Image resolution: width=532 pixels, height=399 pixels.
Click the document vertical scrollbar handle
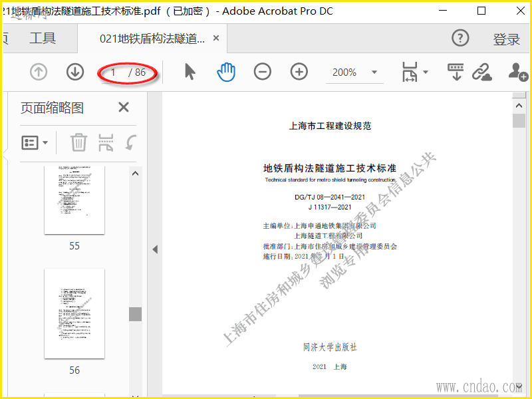[x=519, y=121]
